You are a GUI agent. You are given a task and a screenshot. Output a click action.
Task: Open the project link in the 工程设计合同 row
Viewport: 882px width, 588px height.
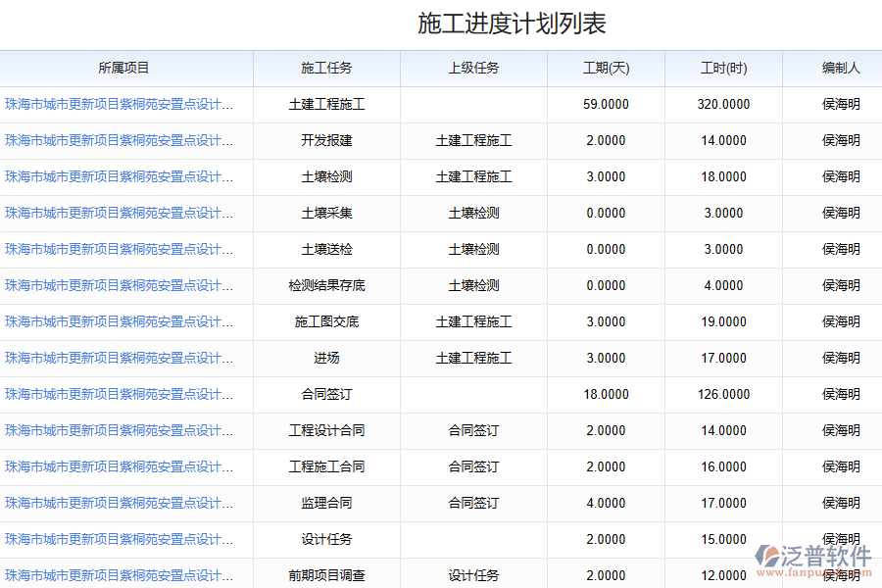click(119, 431)
